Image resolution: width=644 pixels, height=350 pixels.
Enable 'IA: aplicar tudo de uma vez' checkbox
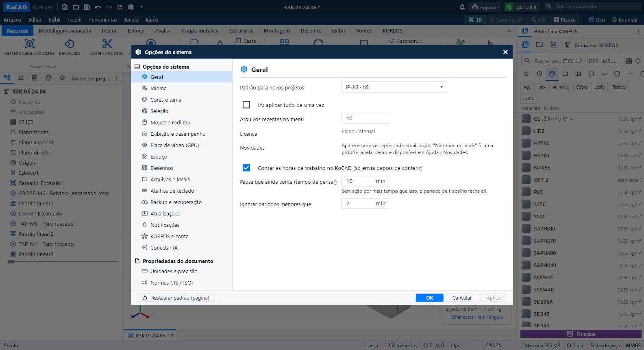pyautogui.click(x=246, y=105)
